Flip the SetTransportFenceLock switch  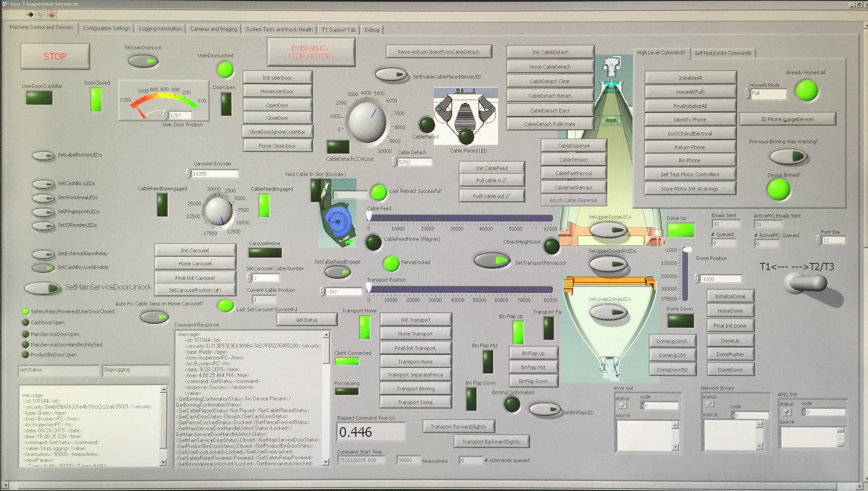tap(492, 261)
